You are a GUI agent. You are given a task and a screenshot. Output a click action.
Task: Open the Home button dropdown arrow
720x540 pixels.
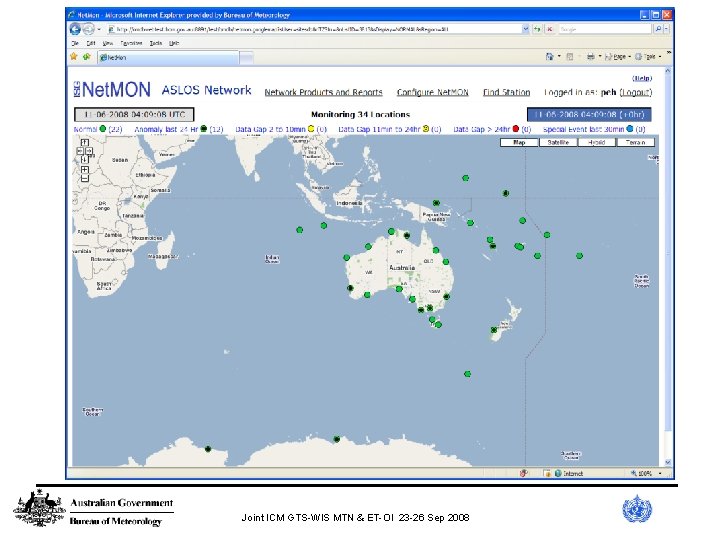click(x=559, y=56)
